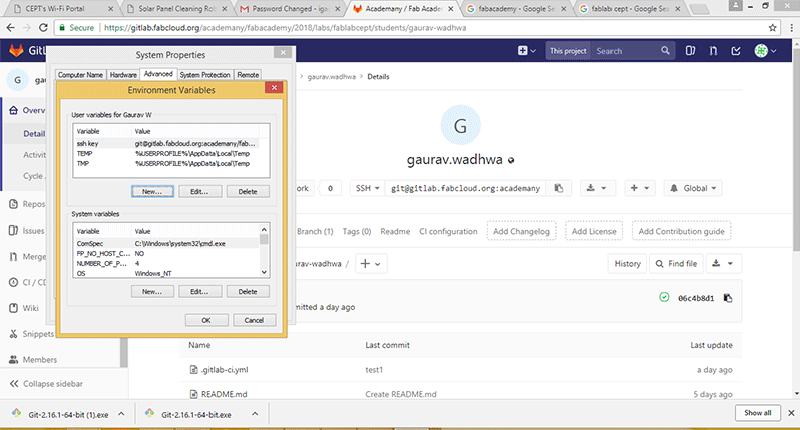
Task: Select the Computer Name tab in System Properties
Action: 80,74
